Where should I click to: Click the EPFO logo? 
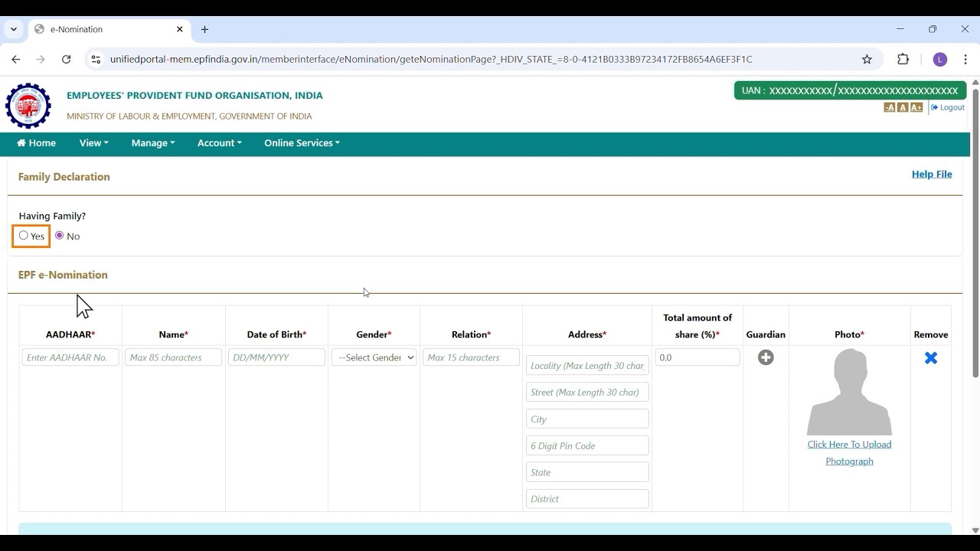(x=28, y=106)
